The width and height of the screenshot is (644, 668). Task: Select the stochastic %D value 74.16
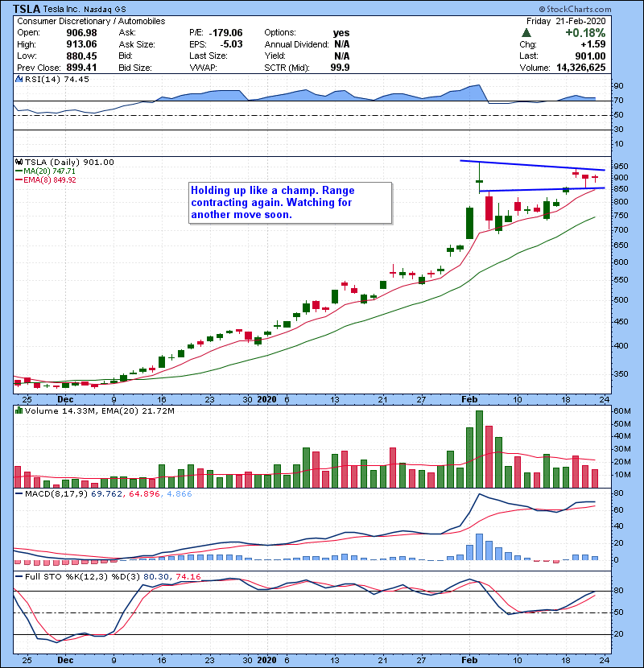coord(188,576)
